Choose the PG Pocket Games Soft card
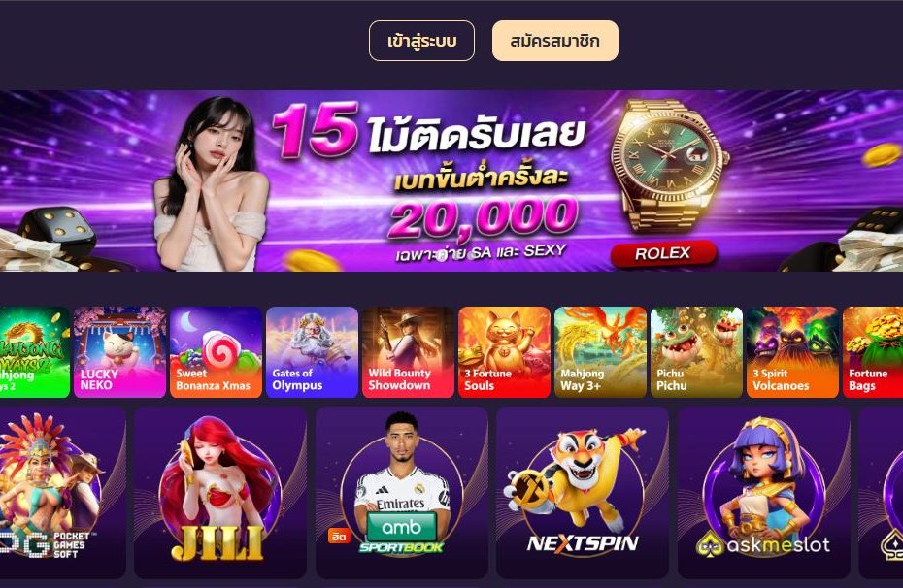The height and width of the screenshot is (588, 903). point(63,493)
